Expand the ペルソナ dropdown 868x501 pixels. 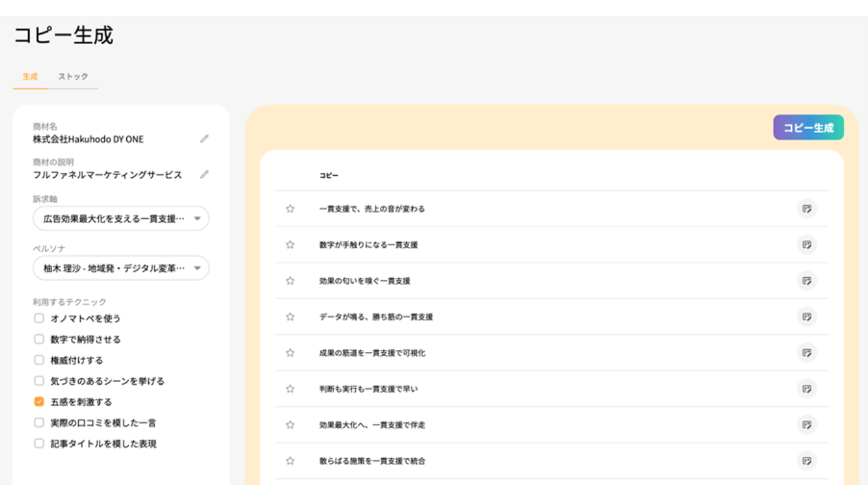[x=121, y=269]
